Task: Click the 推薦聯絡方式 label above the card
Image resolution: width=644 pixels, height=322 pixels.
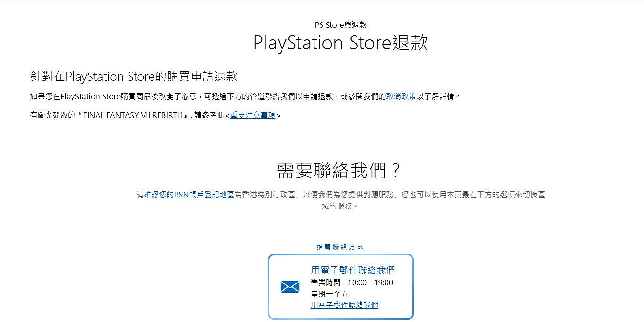Action: pyautogui.click(x=340, y=247)
